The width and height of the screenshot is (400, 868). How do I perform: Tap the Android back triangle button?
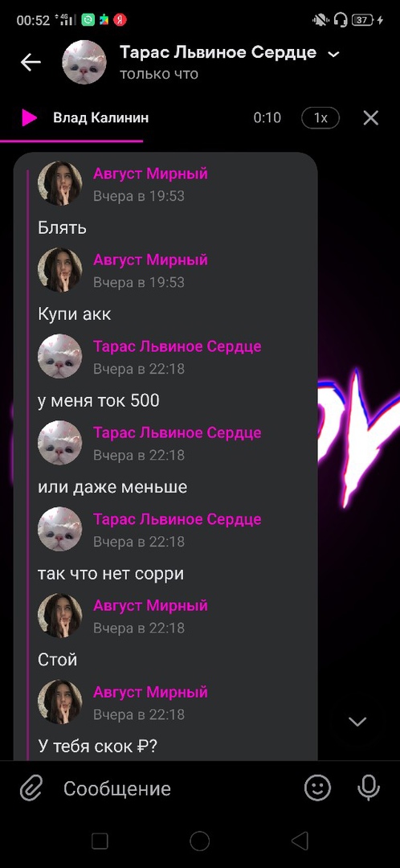point(300,841)
